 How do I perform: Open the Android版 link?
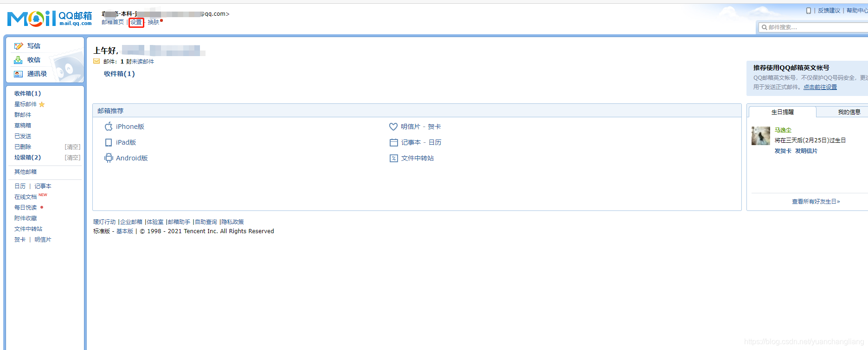tap(132, 158)
